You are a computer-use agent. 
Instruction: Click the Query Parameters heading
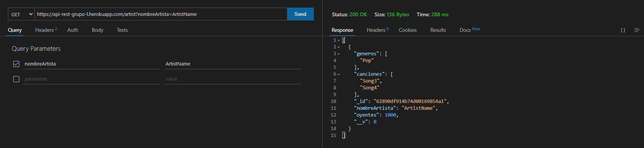(x=36, y=48)
